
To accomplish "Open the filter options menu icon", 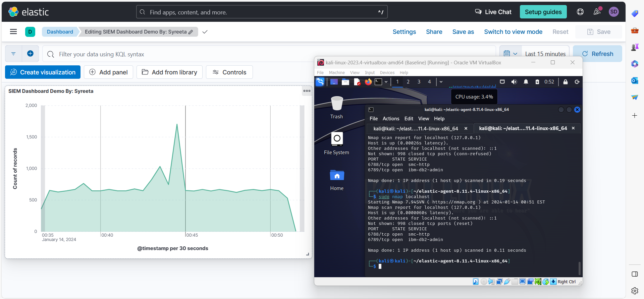I will 13,54.
